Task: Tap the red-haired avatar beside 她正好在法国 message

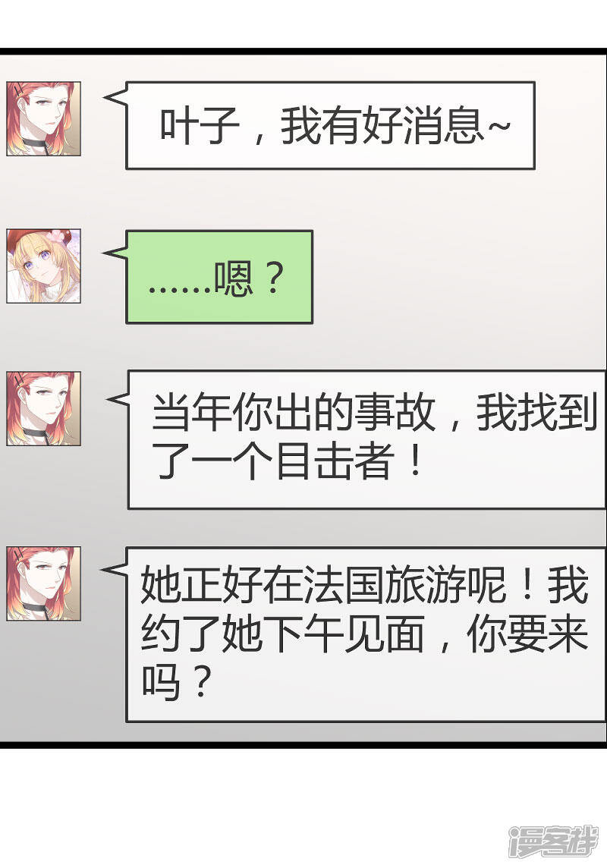Action: click(44, 583)
